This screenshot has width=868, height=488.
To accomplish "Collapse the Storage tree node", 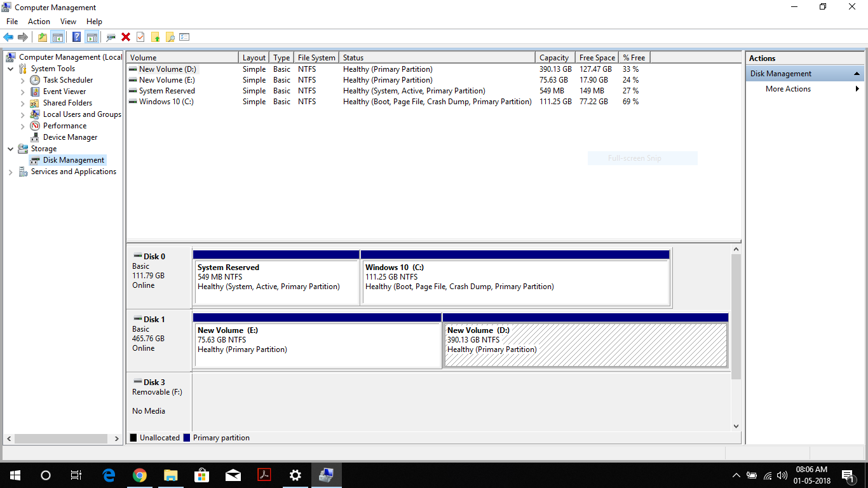I will click(x=11, y=149).
